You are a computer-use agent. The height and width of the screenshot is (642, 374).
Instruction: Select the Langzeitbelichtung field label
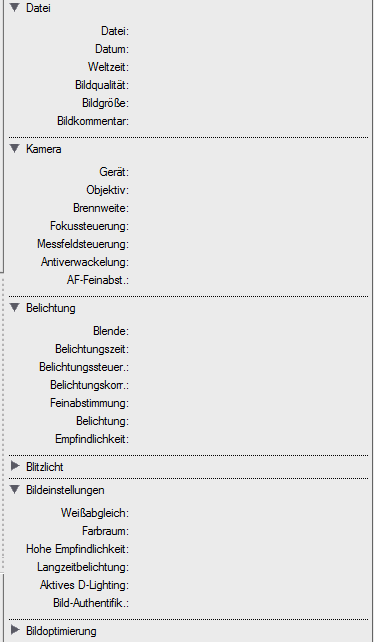pyautogui.click(x=83, y=567)
